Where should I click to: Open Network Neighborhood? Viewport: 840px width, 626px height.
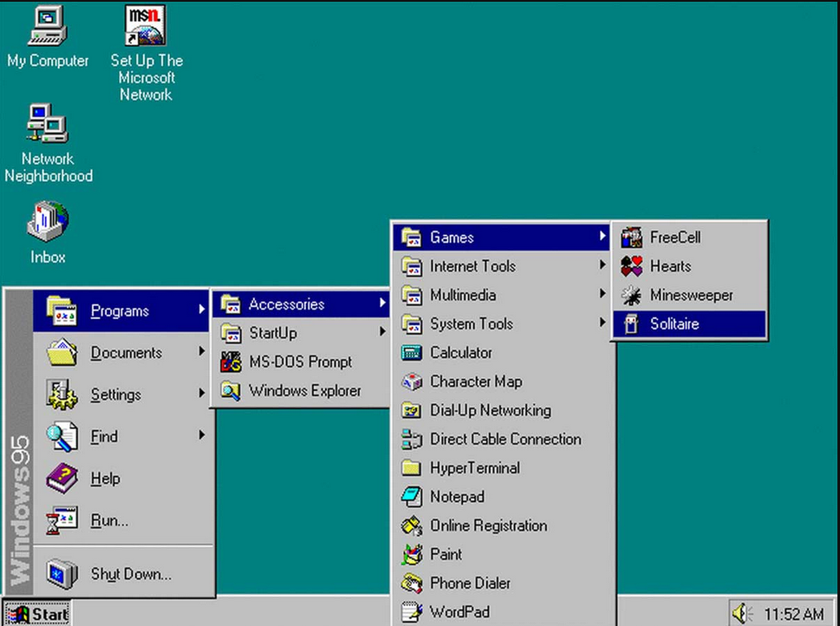pos(48,126)
